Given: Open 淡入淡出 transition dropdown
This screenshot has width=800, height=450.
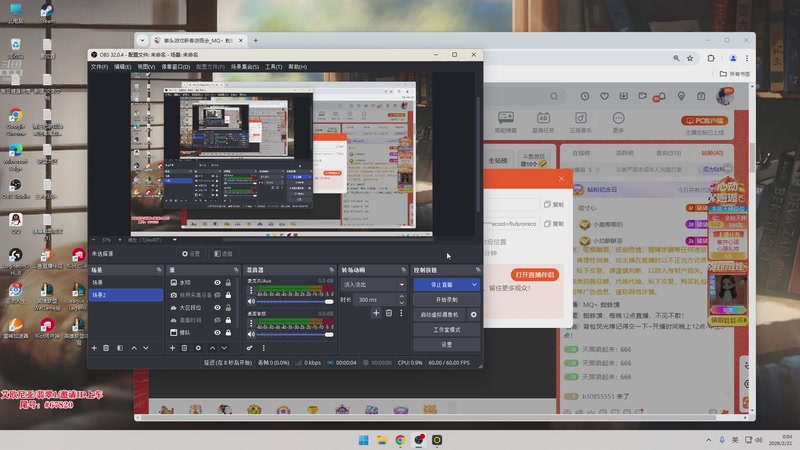Looking at the screenshot, I should pyautogui.click(x=373, y=285).
